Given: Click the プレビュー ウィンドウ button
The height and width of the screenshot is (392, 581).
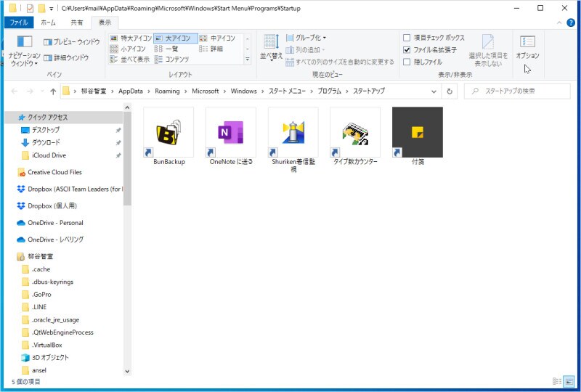Looking at the screenshot, I should pos(71,42).
